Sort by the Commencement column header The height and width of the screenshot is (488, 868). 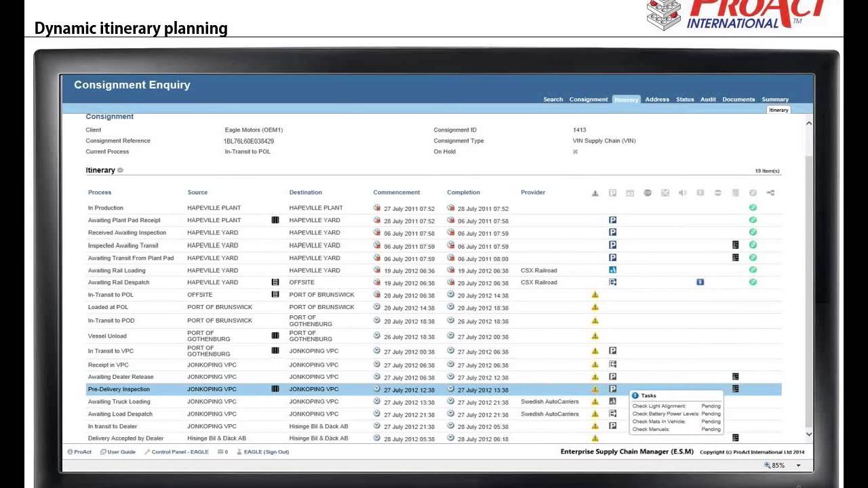tap(397, 192)
